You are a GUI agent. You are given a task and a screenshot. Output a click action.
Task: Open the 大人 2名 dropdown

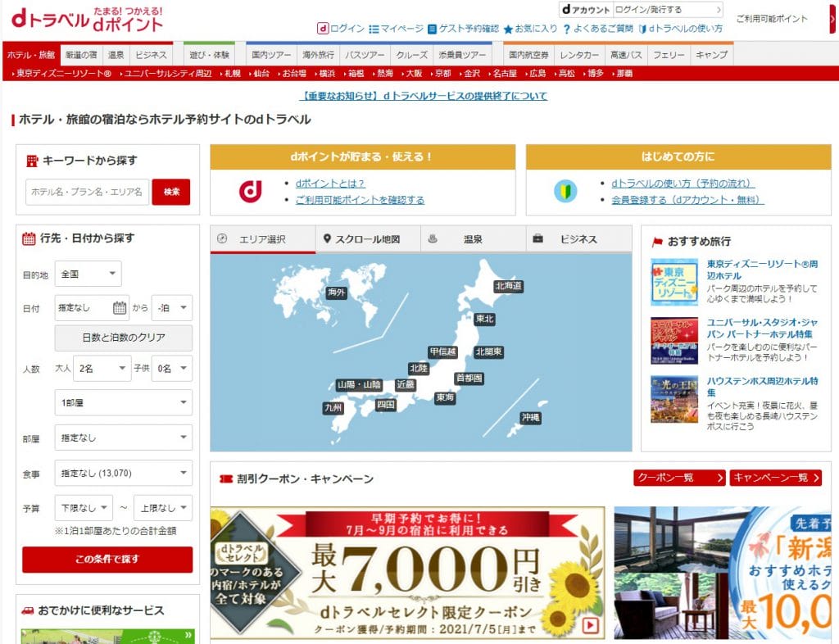coord(102,368)
